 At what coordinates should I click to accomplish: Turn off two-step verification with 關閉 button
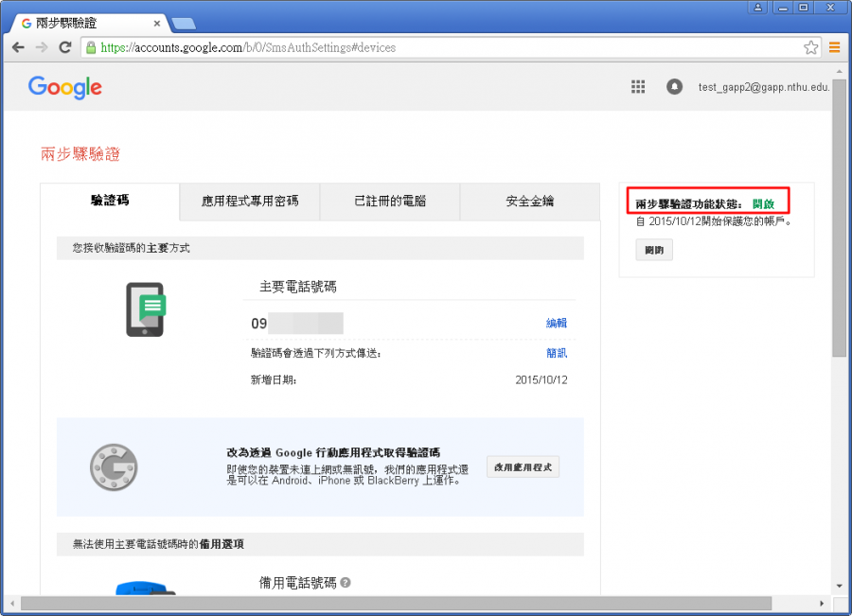click(653, 251)
